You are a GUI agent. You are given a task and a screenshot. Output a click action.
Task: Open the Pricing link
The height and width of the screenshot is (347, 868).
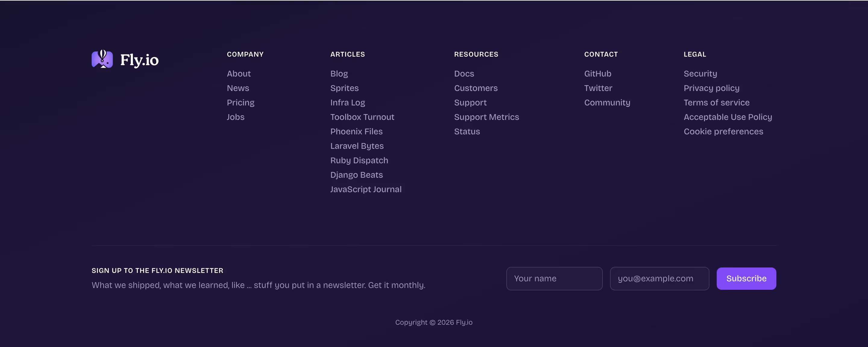click(x=241, y=102)
